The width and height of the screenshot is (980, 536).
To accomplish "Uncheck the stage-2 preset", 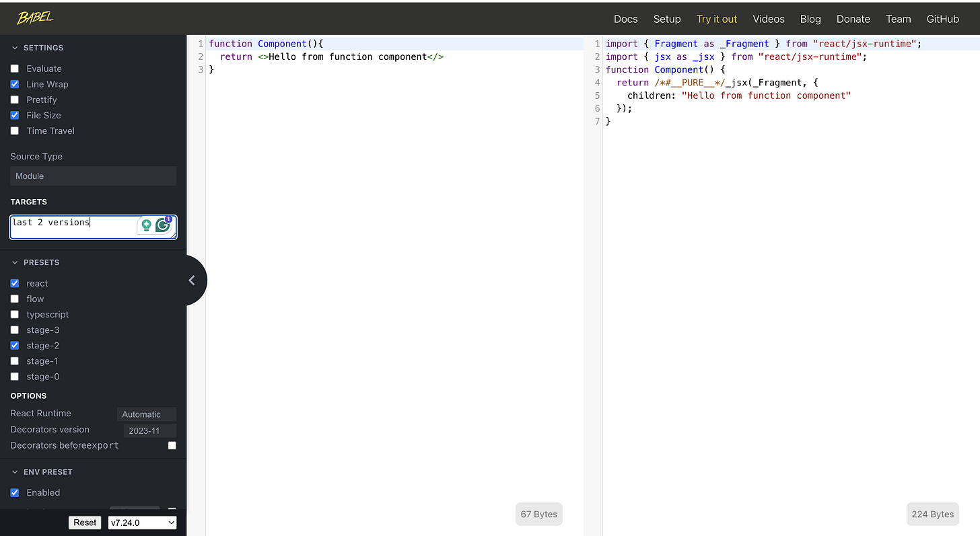I will 15,345.
